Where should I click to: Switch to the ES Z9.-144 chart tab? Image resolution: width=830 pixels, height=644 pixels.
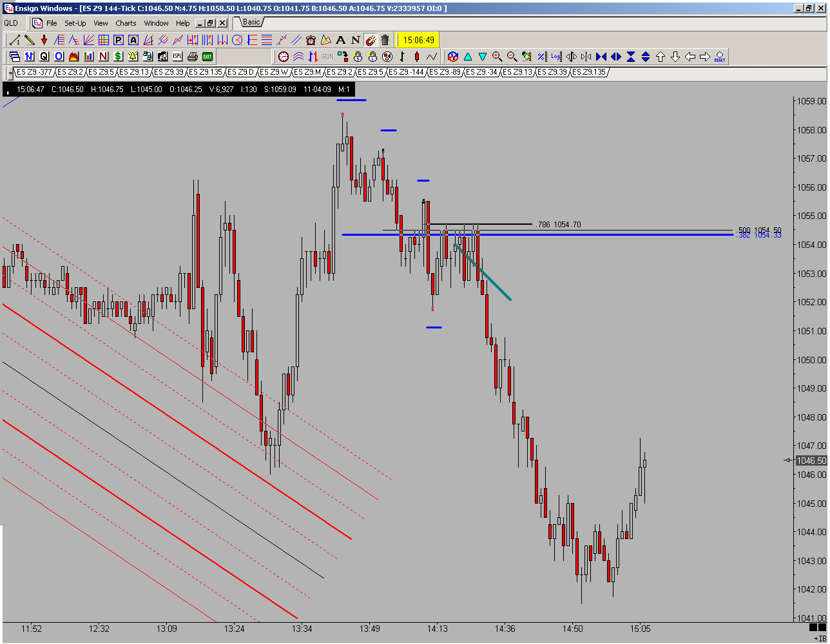pos(407,72)
